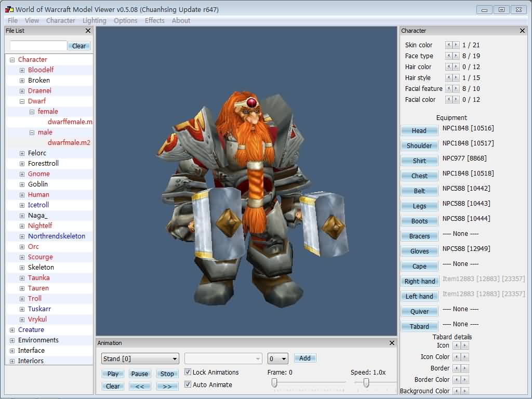Click the previous arrow for Facial color
This screenshot has width=532, height=399.
[448, 99]
